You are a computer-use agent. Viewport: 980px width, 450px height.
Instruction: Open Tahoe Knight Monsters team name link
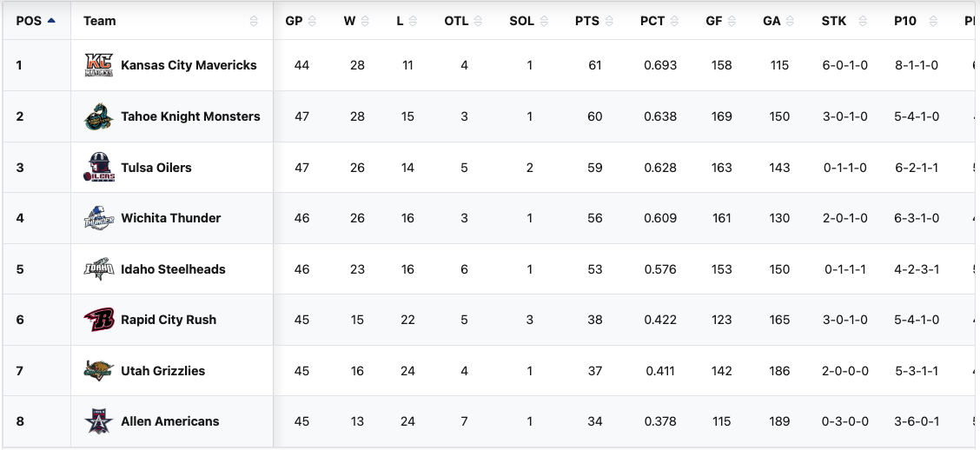click(190, 116)
